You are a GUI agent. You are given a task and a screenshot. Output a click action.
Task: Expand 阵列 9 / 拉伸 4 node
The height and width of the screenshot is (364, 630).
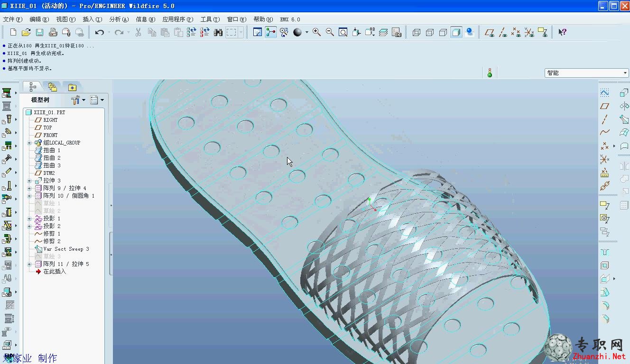click(x=29, y=188)
